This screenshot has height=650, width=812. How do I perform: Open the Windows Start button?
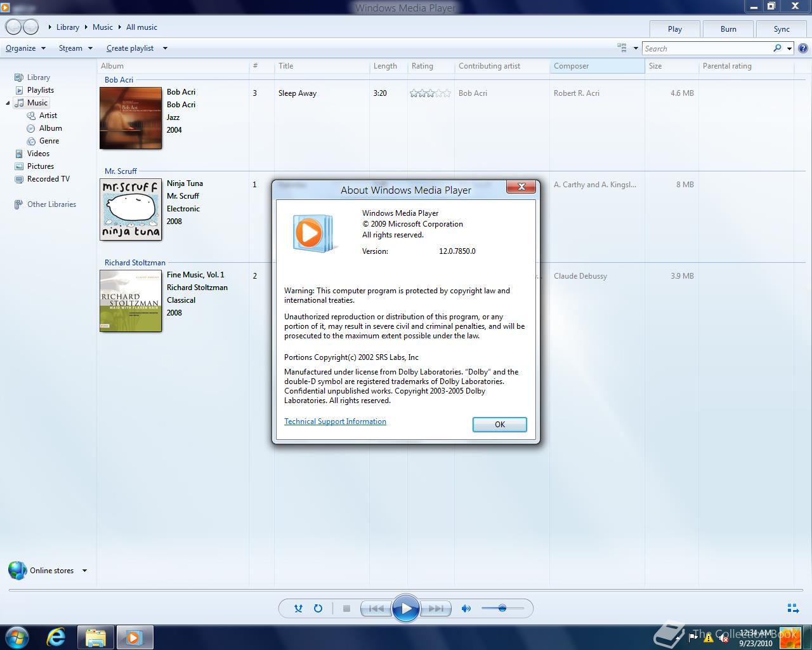click(16, 637)
